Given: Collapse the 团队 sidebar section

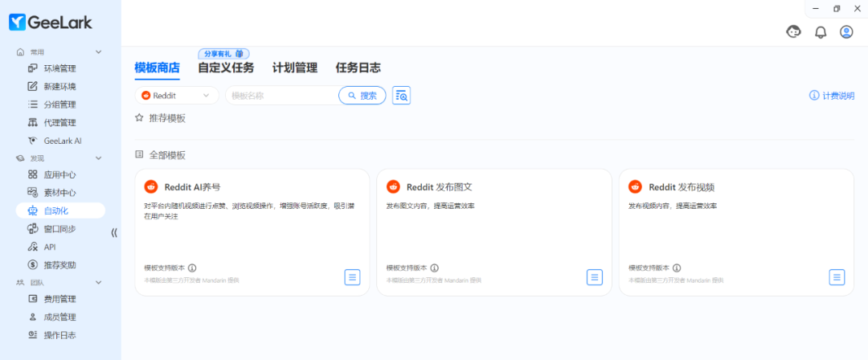Looking at the screenshot, I should [99, 283].
